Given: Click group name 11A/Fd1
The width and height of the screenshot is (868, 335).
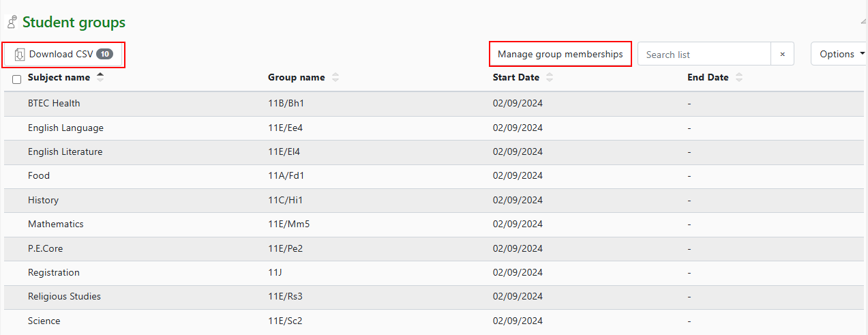Looking at the screenshot, I should [x=286, y=176].
